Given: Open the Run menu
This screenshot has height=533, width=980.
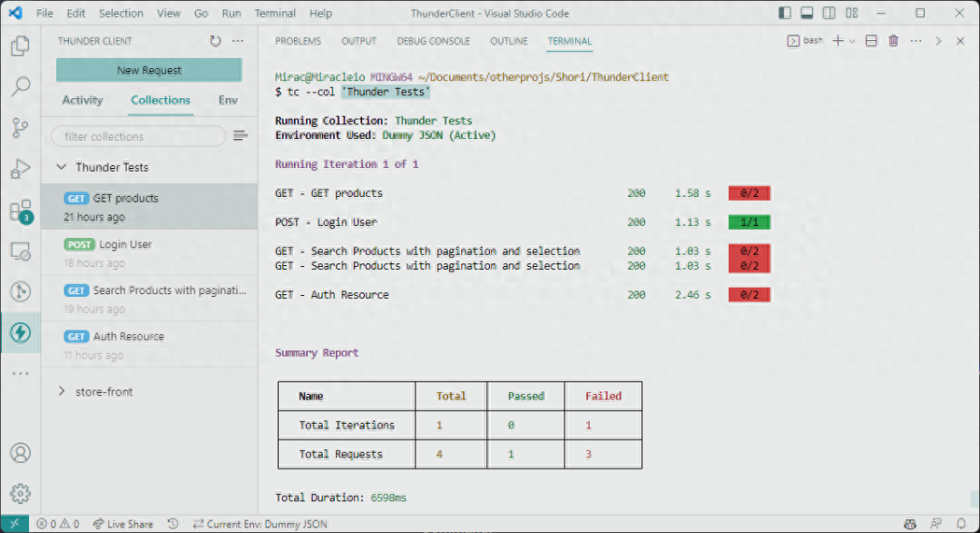Looking at the screenshot, I should pos(231,13).
